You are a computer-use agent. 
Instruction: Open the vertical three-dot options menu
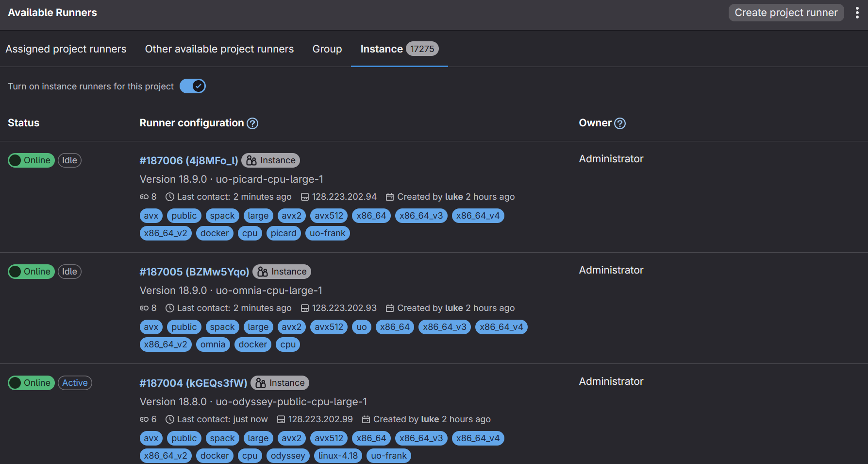857,13
